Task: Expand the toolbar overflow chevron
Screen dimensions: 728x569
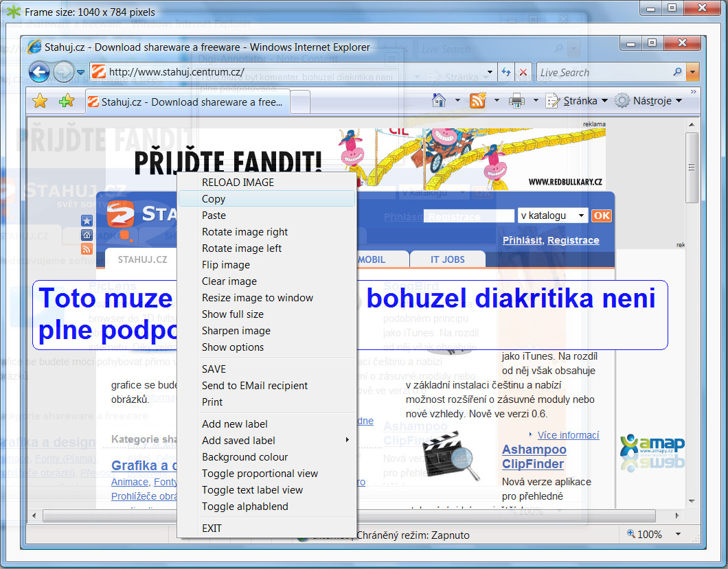Action: [694, 92]
